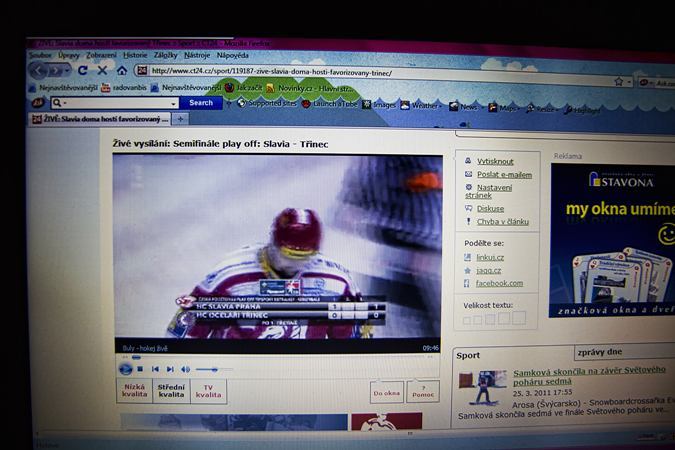Choose the smallest Velikost textu box

point(467,320)
